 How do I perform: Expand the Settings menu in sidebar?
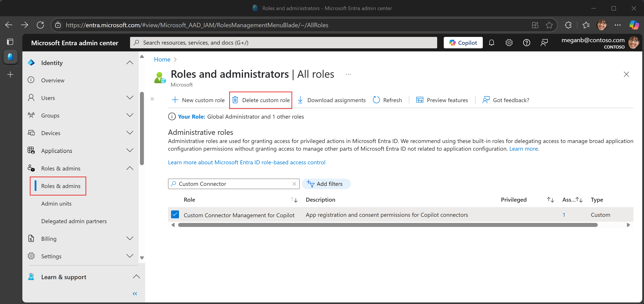coord(130,256)
